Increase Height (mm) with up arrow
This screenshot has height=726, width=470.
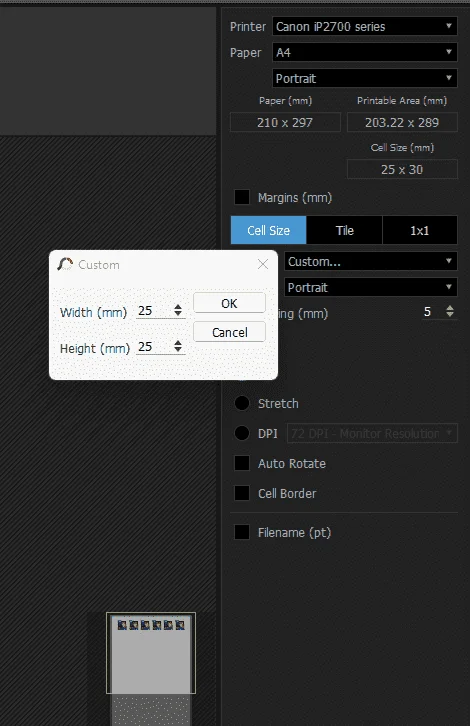pyautogui.click(x=178, y=343)
